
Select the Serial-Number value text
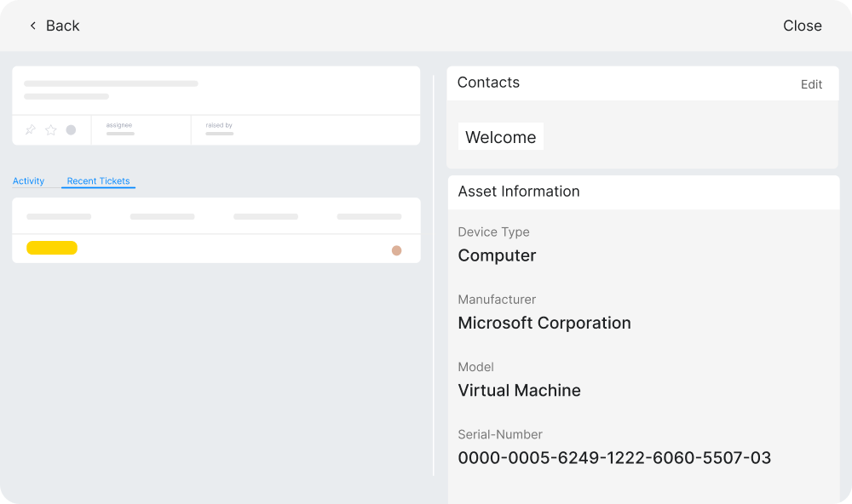[x=614, y=457]
